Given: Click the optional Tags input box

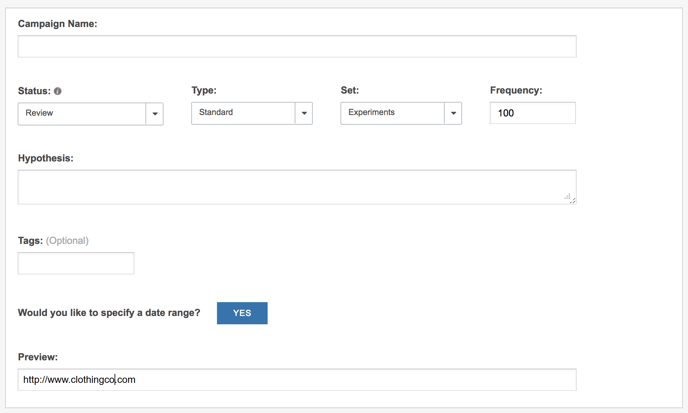Looking at the screenshot, I should pos(76,263).
